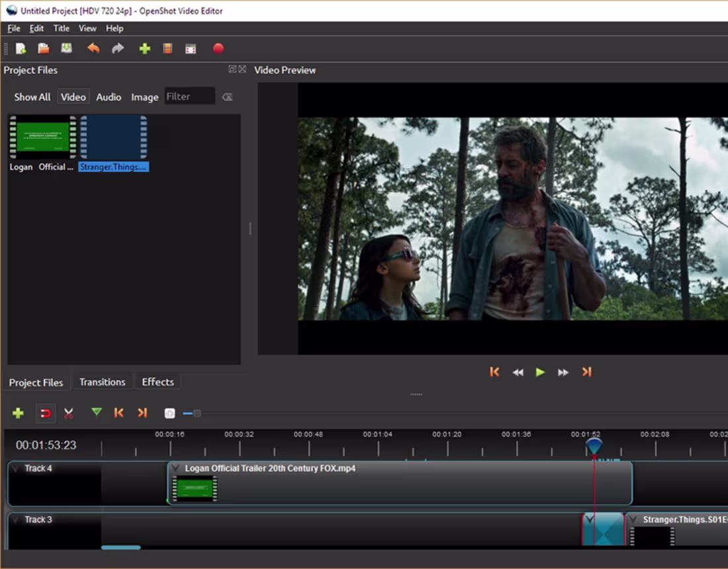Import files using the green plus icon
The image size is (728, 569).
click(144, 48)
